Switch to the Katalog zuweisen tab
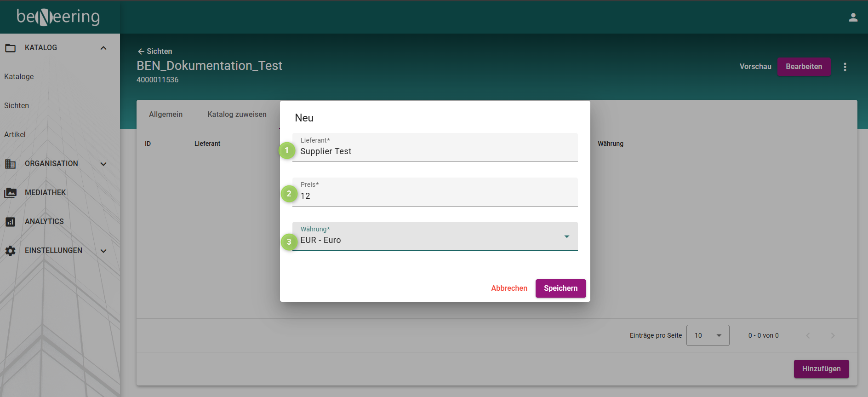Screen dimensions: 868x397 [237, 115]
